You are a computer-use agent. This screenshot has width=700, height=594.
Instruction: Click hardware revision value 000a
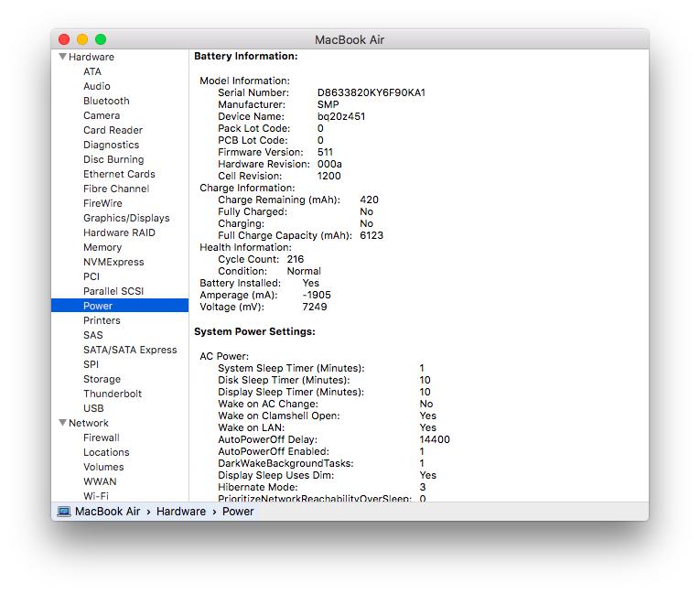tap(329, 164)
